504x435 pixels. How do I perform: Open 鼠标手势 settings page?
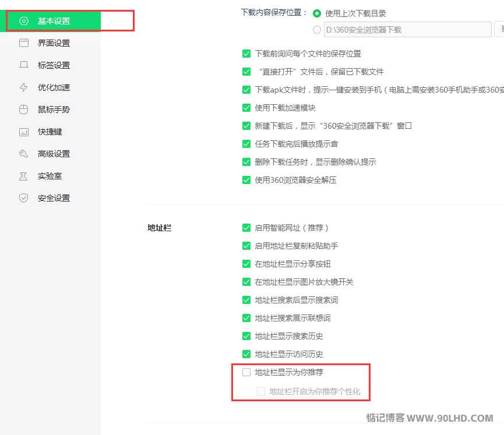51,109
